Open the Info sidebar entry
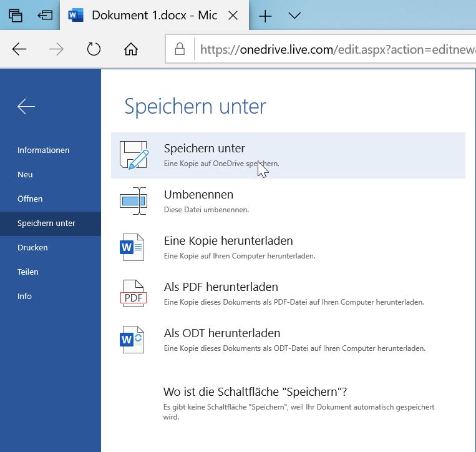Viewport: 476px width, 452px height. 24,297
